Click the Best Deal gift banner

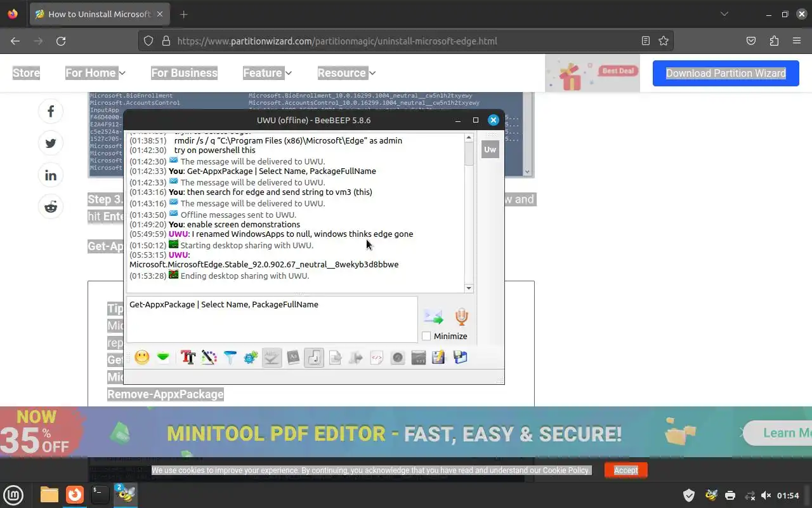click(593, 73)
